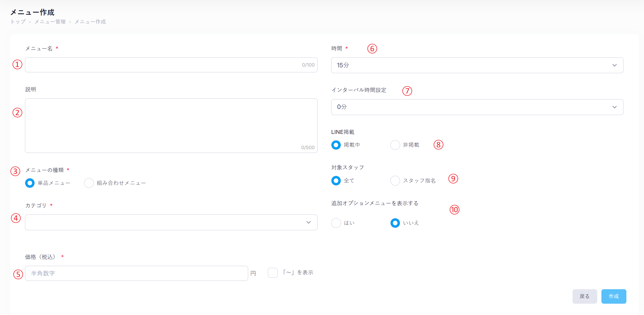Screen dimensions: 644x315
Task: Choose 全て for 対象スタッフ
Action: tap(336, 181)
